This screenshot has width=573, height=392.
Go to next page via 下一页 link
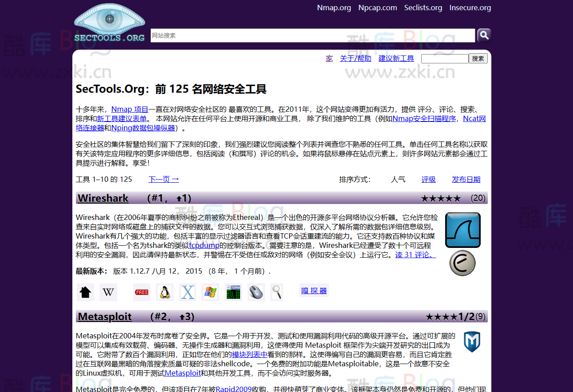coord(163,179)
